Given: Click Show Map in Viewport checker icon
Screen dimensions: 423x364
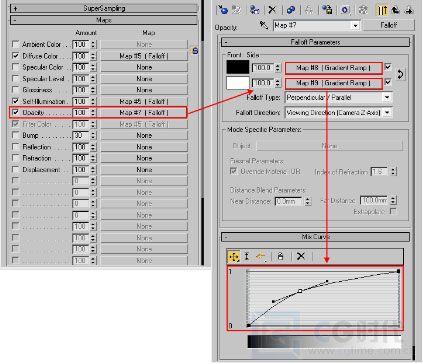Looking at the screenshot, I should (363, 10).
